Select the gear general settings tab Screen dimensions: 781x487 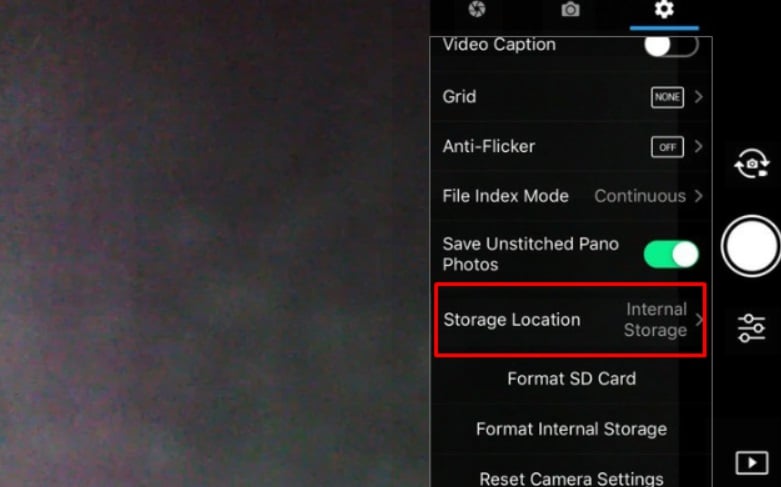pos(664,10)
